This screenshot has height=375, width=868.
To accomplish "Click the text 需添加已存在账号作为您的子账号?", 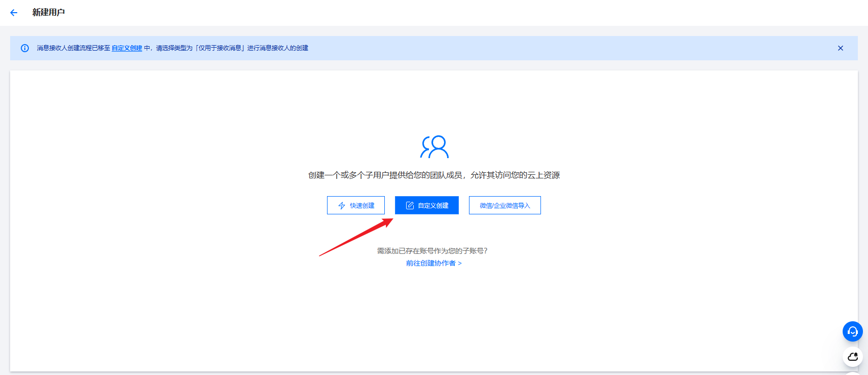I will [x=432, y=251].
